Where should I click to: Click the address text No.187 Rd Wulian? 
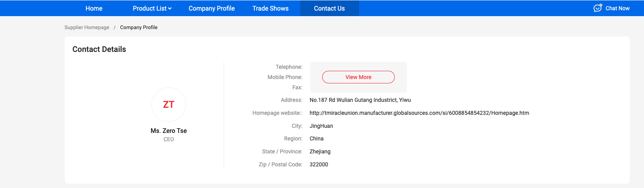(360, 100)
